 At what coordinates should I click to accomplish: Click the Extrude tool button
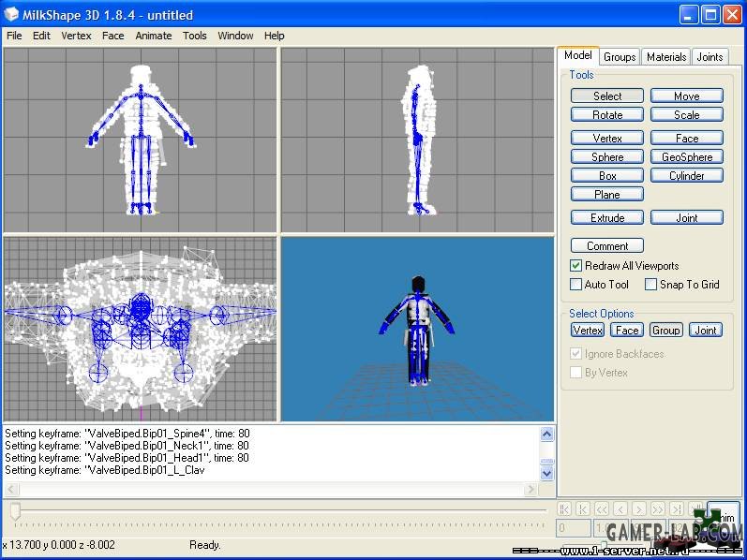tap(607, 217)
